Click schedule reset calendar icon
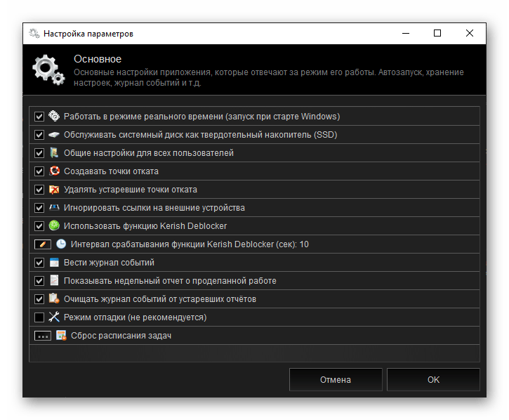This screenshot has width=509, height=420. coord(61,335)
